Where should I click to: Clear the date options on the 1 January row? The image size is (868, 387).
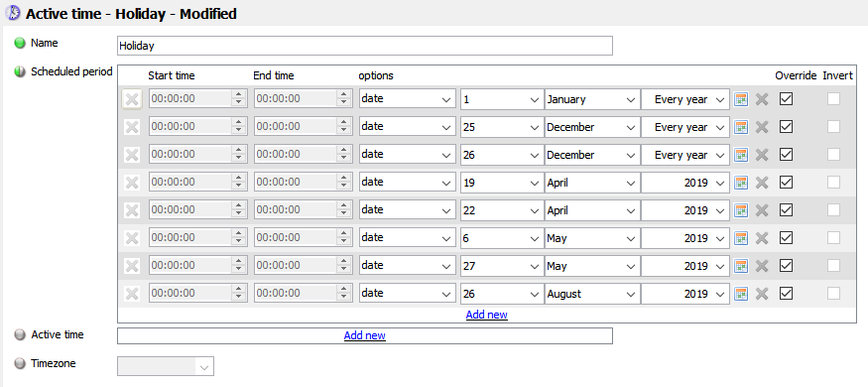762,99
